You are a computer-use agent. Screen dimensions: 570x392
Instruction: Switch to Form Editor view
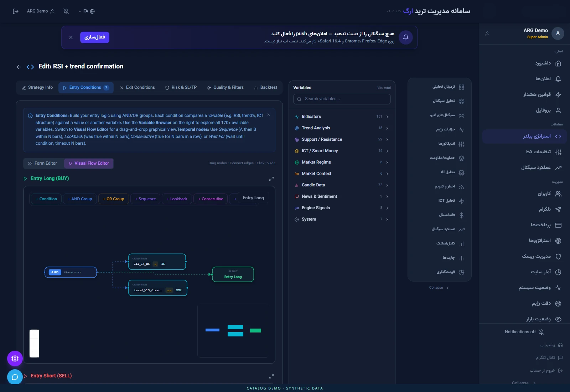[x=42, y=164]
